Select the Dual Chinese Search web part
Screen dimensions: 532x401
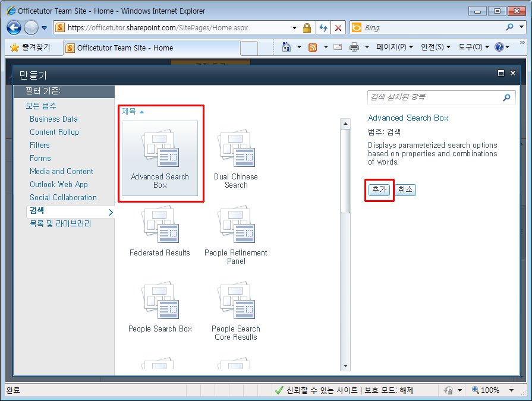click(x=236, y=158)
